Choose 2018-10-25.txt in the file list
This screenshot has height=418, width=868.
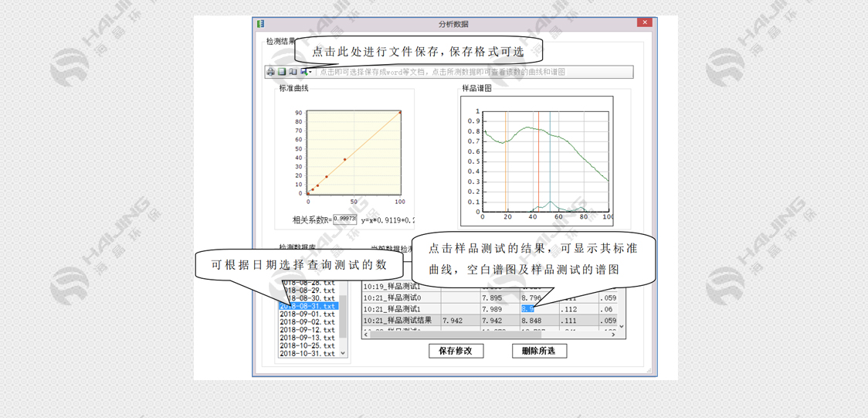(x=307, y=345)
